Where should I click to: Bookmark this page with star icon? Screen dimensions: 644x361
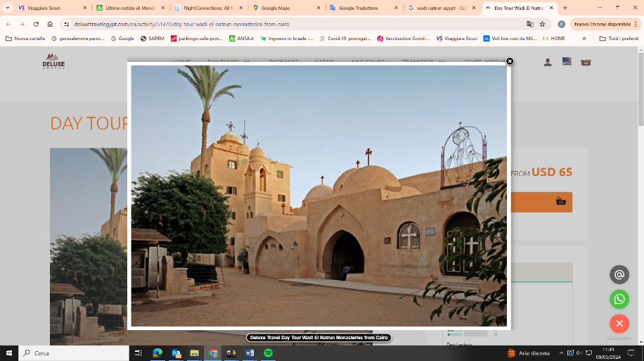542,24
